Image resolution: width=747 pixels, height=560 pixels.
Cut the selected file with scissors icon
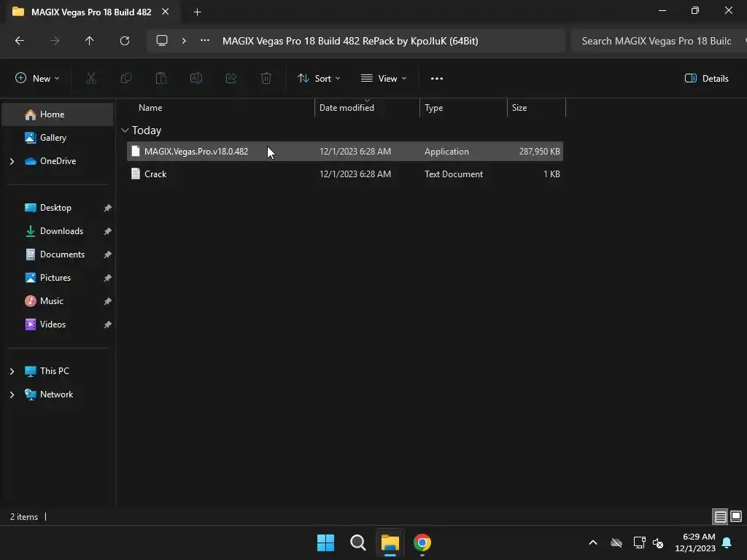click(91, 79)
